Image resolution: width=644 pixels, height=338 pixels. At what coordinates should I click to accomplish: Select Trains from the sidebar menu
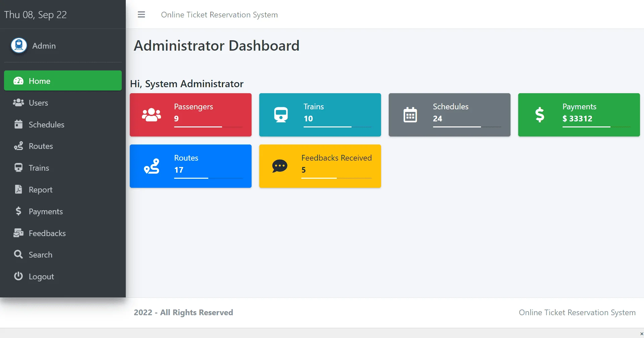click(x=39, y=168)
